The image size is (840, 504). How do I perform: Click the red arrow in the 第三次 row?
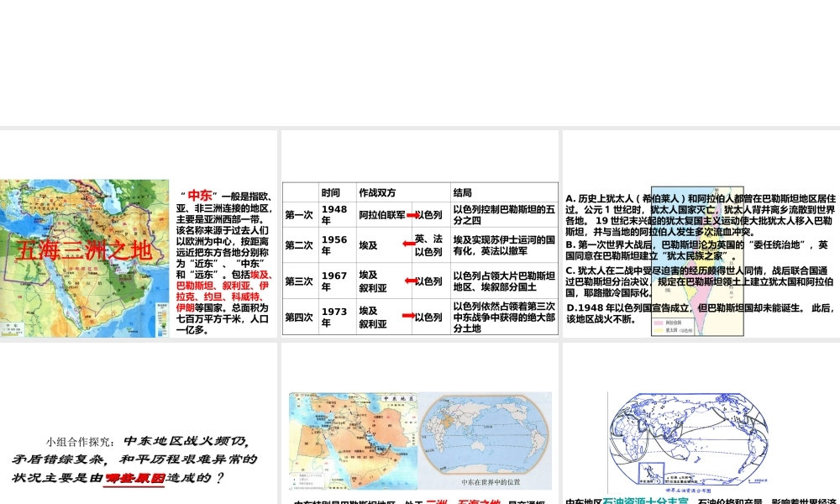pos(411,281)
